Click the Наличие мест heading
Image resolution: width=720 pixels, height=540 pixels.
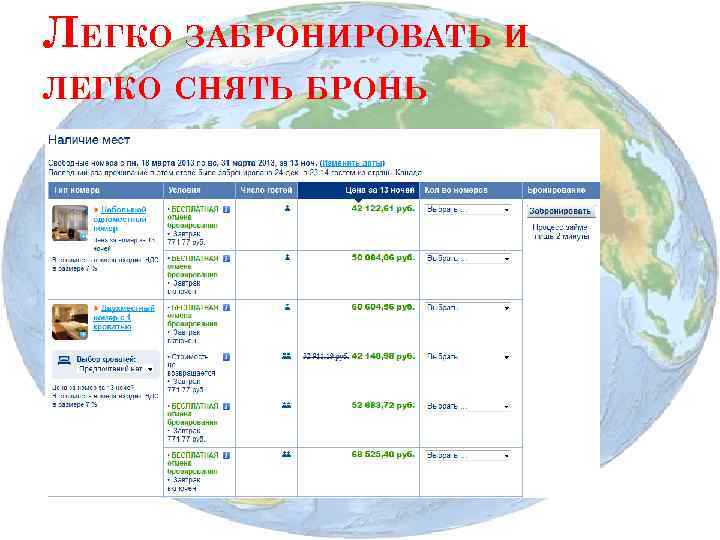click(89, 140)
